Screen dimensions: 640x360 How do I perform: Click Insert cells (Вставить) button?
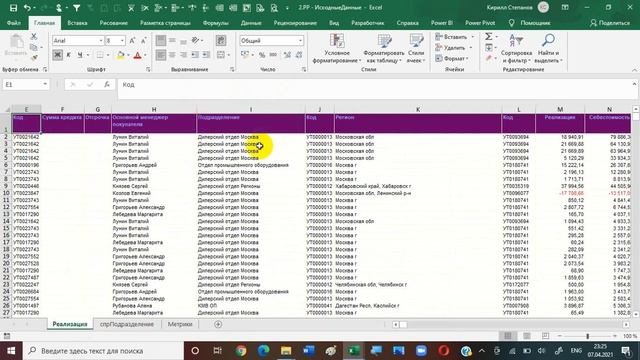[x=451, y=37]
